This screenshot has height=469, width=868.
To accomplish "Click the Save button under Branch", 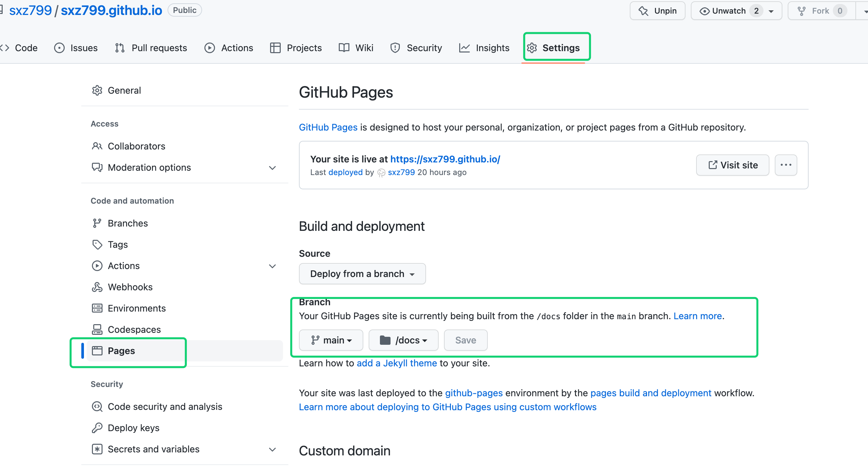I will pyautogui.click(x=465, y=340).
